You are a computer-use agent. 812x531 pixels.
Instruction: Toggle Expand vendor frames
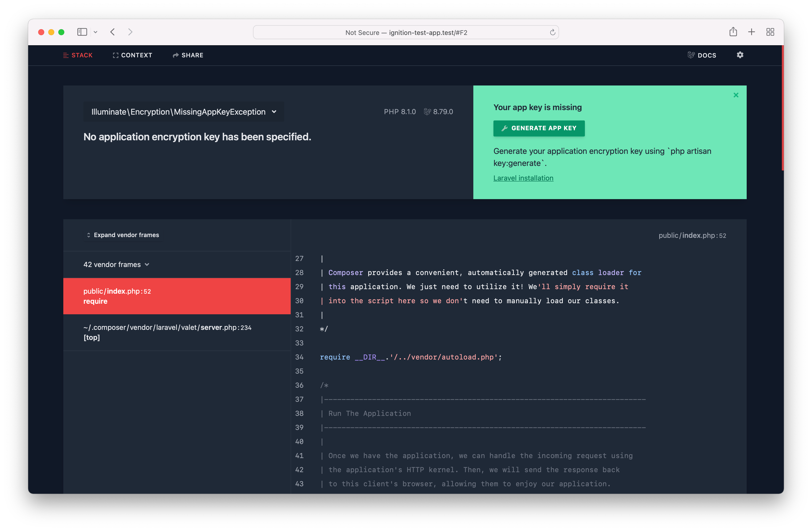tap(123, 235)
